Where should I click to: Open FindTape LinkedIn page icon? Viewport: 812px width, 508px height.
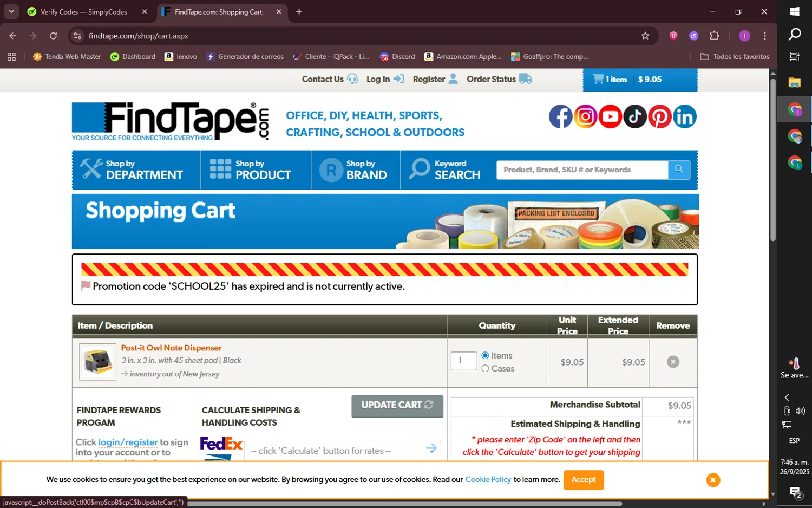[x=685, y=116]
